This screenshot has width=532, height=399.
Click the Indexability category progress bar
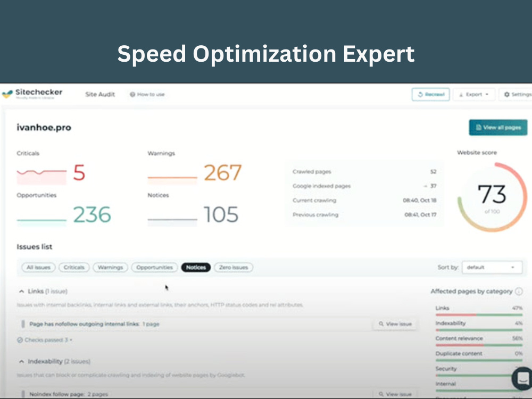(479, 330)
